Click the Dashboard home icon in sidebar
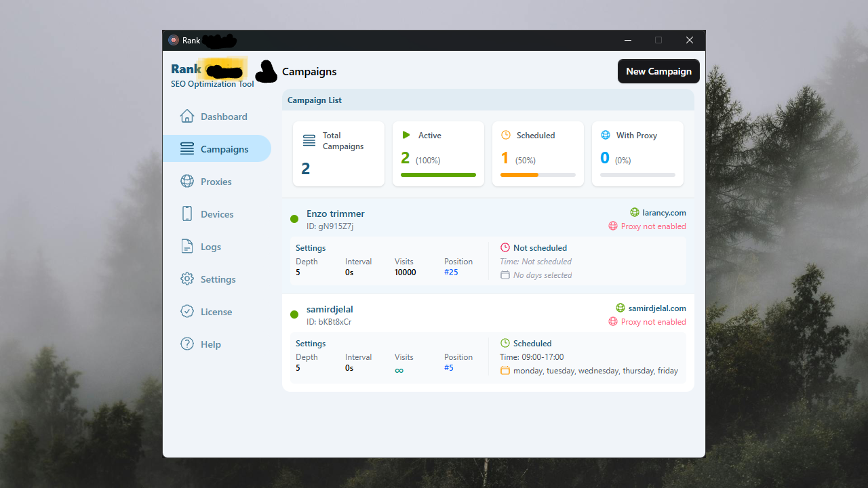 pyautogui.click(x=187, y=117)
